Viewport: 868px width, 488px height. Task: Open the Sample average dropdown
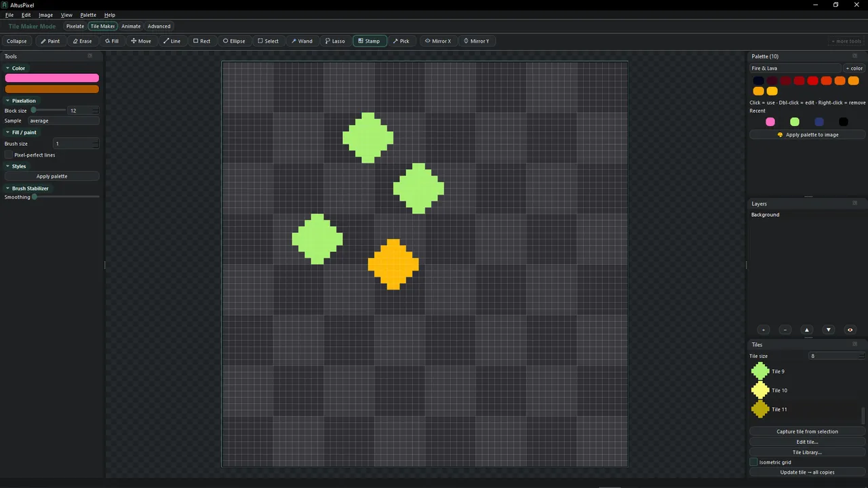(64, 121)
